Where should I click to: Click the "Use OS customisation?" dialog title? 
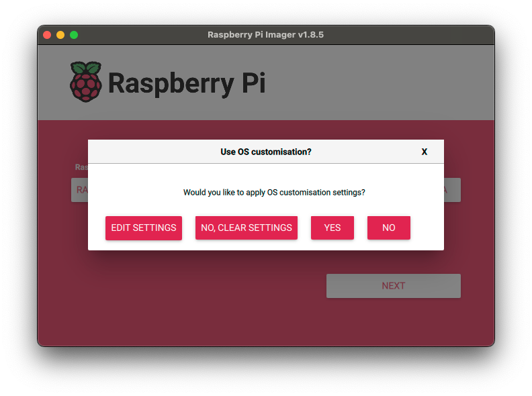pos(266,152)
